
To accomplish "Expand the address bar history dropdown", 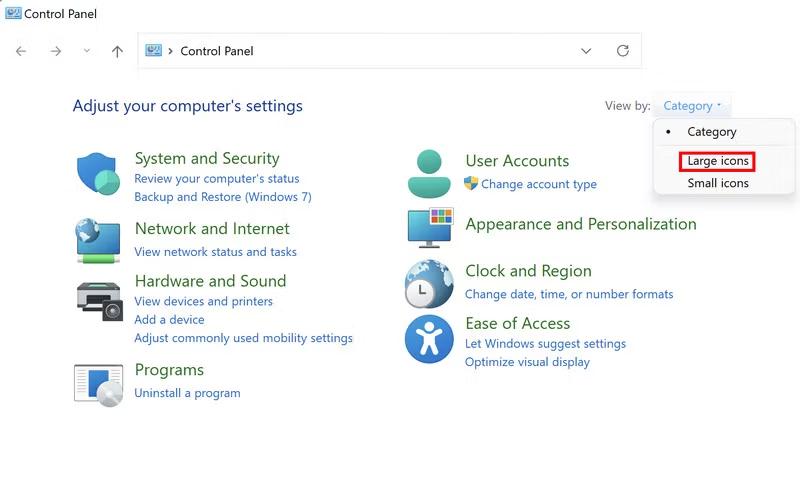I will (x=586, y=51).
